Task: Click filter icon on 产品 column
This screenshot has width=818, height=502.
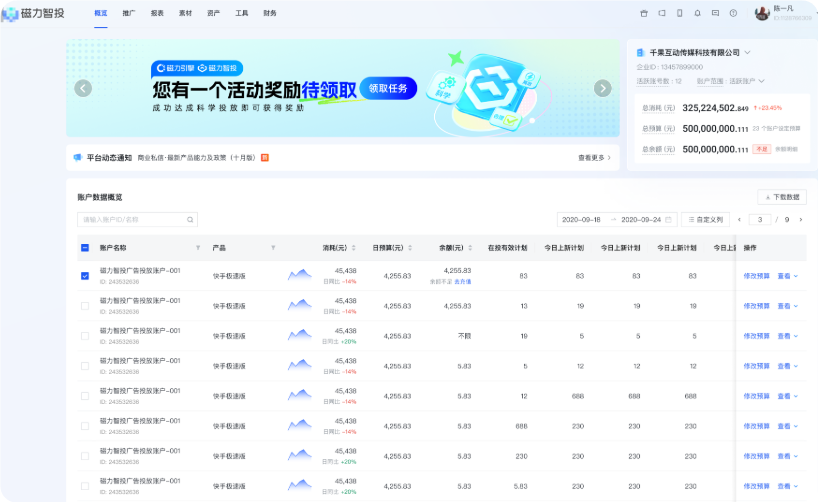Action: [273, 248]
